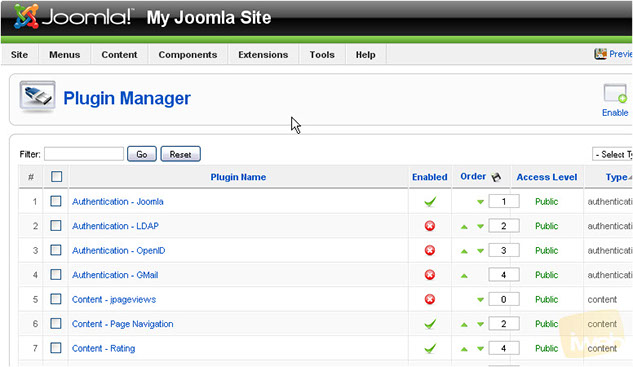Click the Filter text input field
The image size is (633, 367).
84,154
